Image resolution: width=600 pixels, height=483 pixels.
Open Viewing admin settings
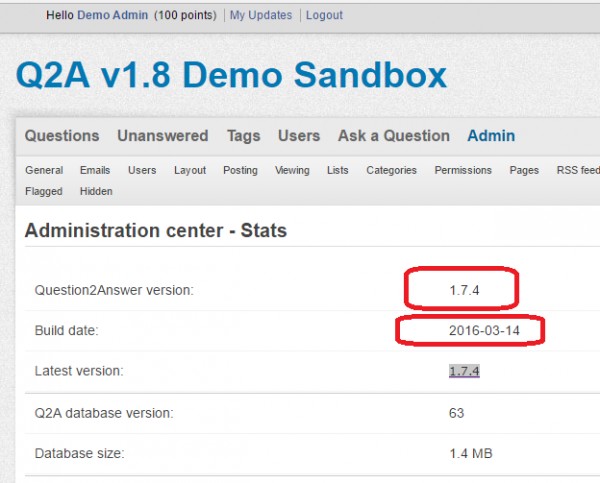point(292,170)
